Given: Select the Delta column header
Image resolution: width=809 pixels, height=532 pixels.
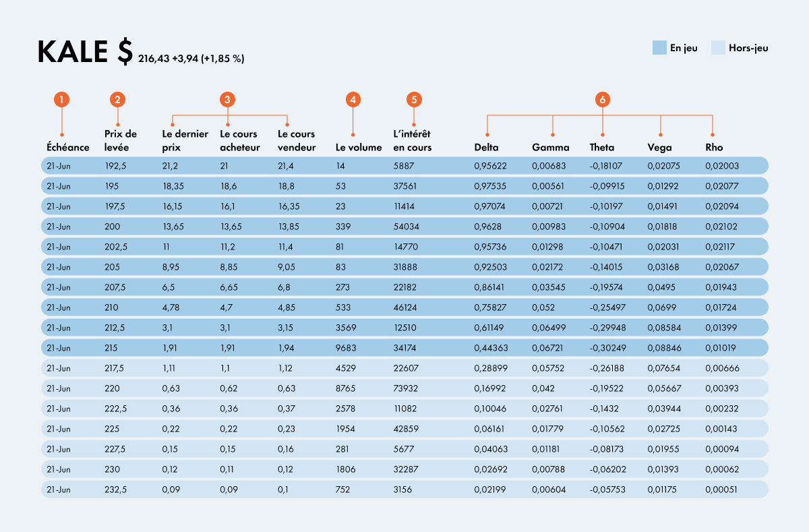Looking at the screenshot, I should [486, 147].
